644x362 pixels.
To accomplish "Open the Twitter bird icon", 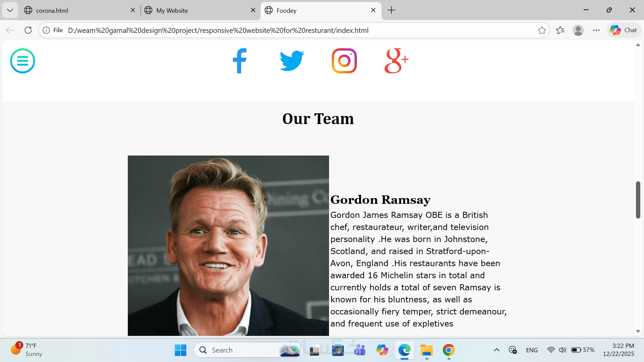I will coord(292,61).
